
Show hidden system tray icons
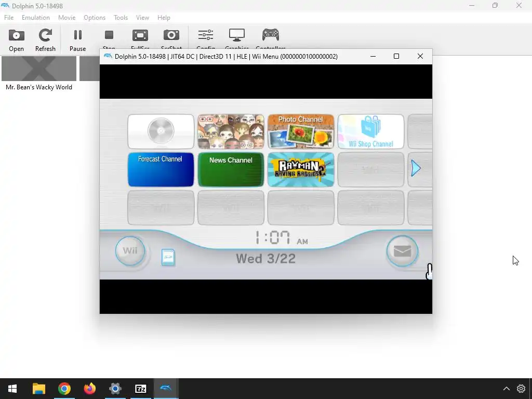click(506, 389)
